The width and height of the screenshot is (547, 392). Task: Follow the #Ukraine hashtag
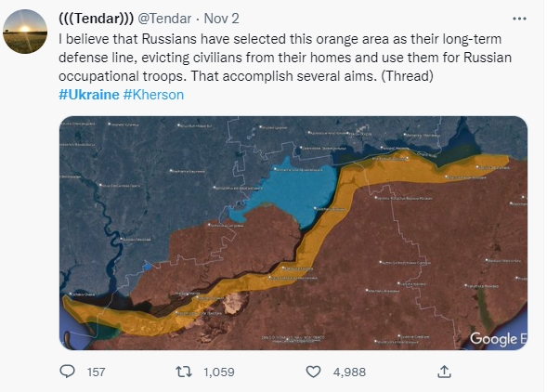89,95
